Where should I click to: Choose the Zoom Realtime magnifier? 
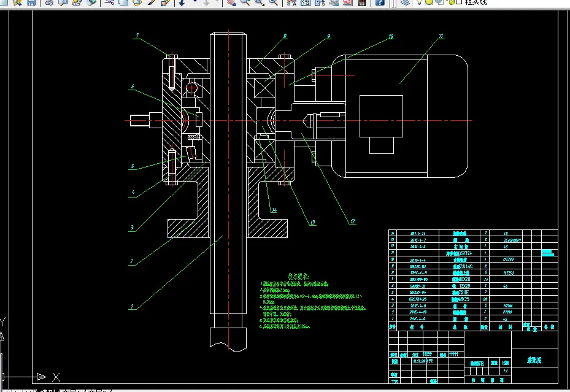click(x=245, y=2)
